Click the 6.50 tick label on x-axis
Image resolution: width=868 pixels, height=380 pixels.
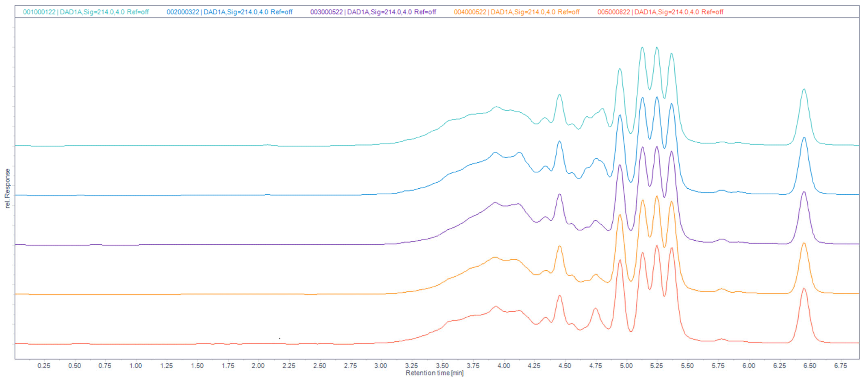coord(810,366)
